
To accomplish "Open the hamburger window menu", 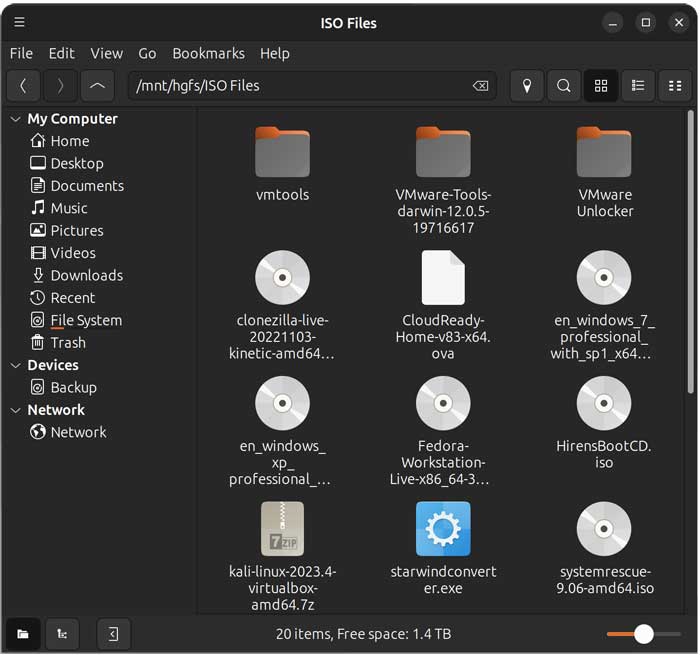I will pyautogui.click(x=19, y=22).
